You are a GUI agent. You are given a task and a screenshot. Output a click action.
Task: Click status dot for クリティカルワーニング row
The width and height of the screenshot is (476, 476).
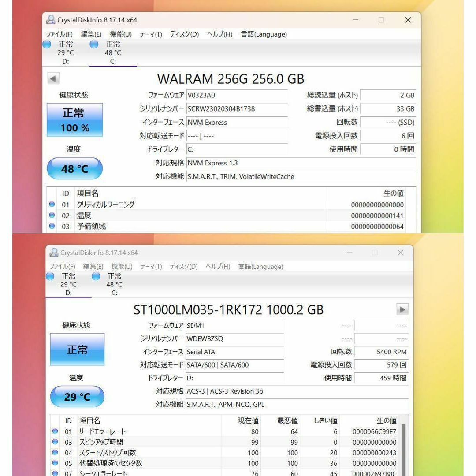click(52, 205)
